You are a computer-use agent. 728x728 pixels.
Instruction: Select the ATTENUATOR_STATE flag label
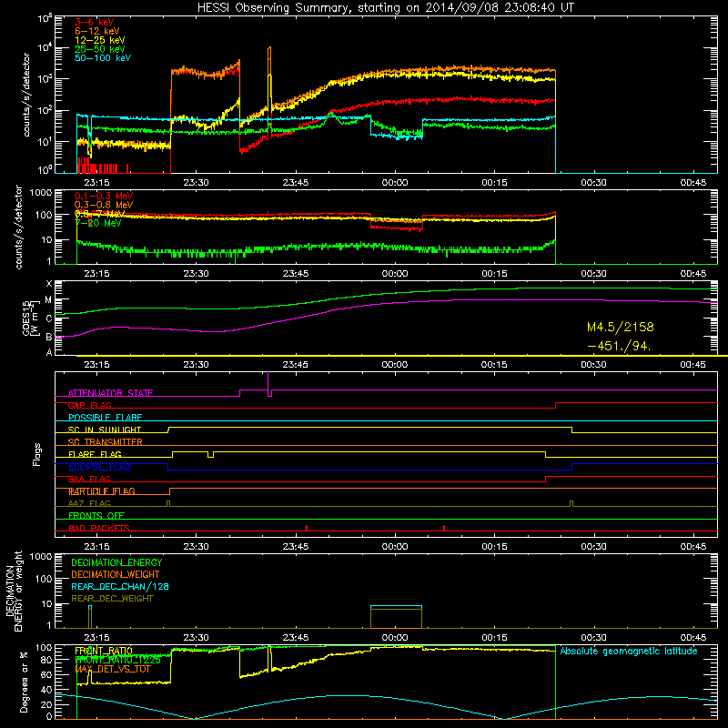point(110,393)
